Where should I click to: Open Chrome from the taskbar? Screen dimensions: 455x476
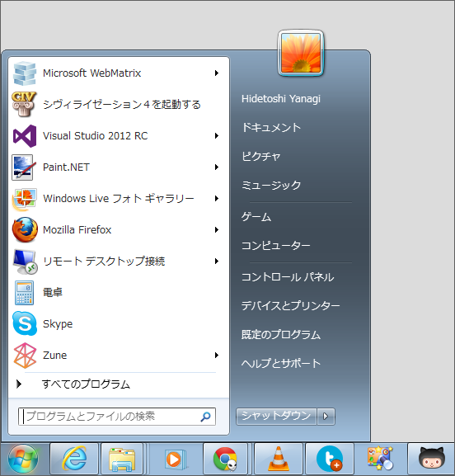coord(225,459)
